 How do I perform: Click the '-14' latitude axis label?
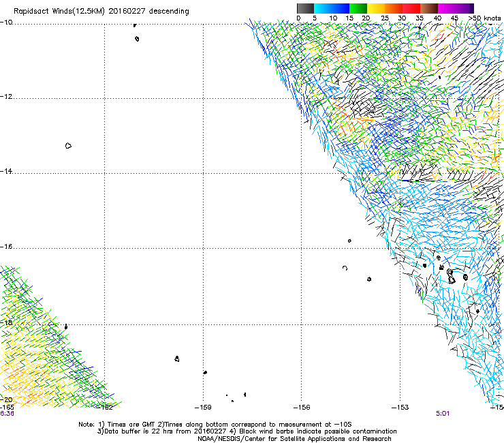pos(6,171)
